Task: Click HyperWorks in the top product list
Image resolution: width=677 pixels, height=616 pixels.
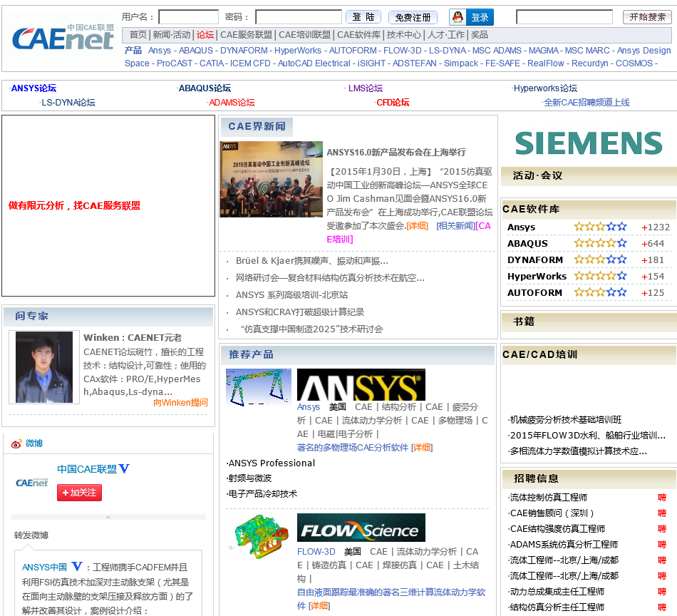Action: click(298, 51)
